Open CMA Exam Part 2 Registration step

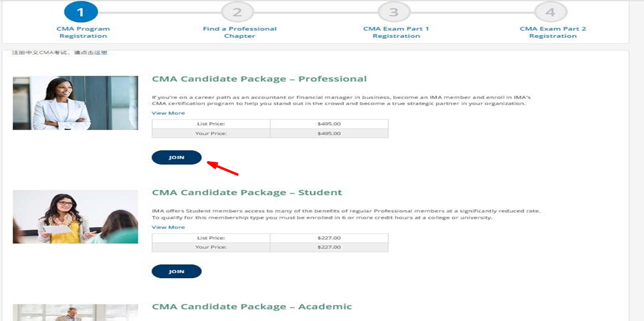(x=553, y=32)
